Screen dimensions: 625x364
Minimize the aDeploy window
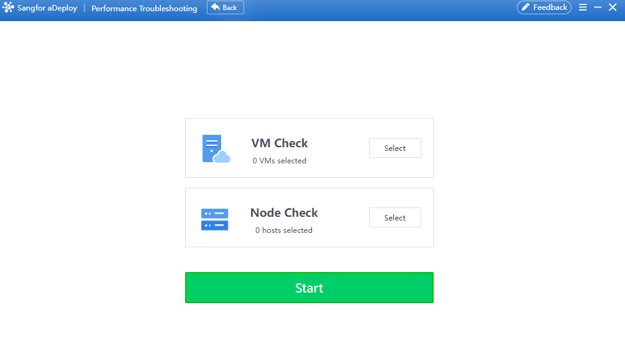click(x=598, y=7)
